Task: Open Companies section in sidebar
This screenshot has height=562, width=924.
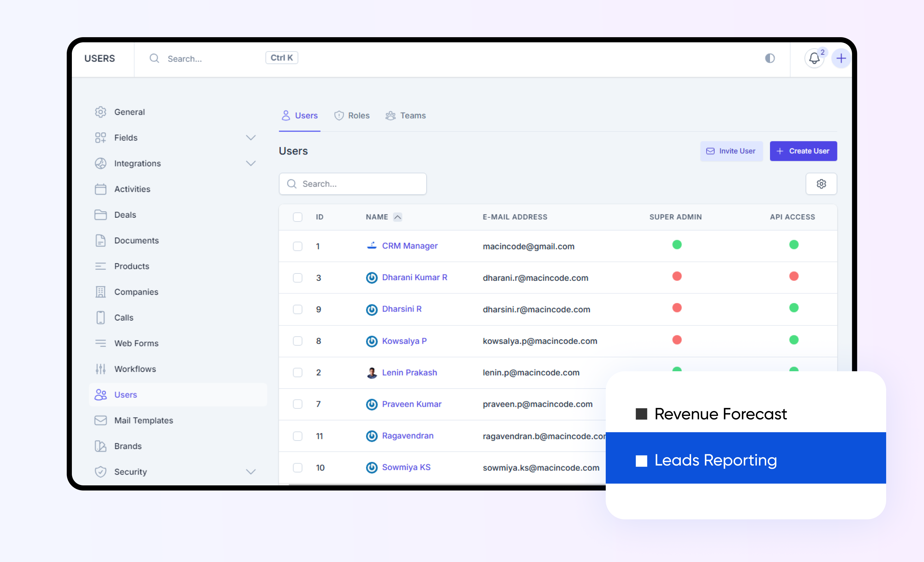Action: (136, 292)
